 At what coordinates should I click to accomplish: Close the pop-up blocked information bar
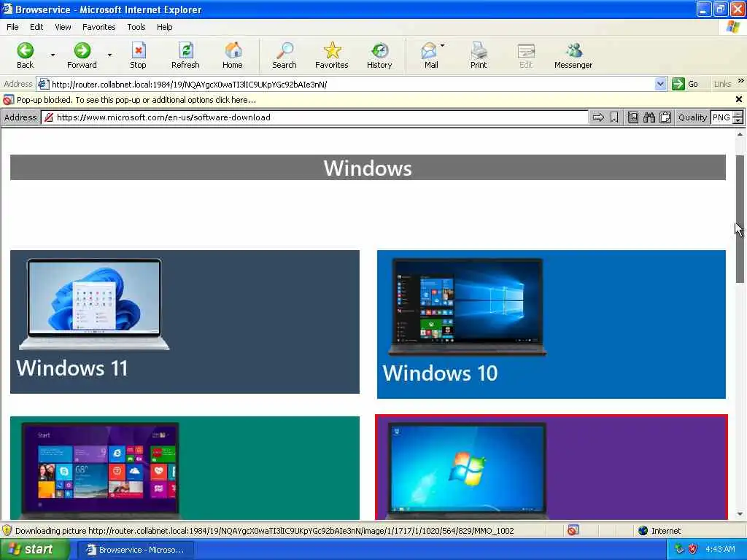coord(739,99)
